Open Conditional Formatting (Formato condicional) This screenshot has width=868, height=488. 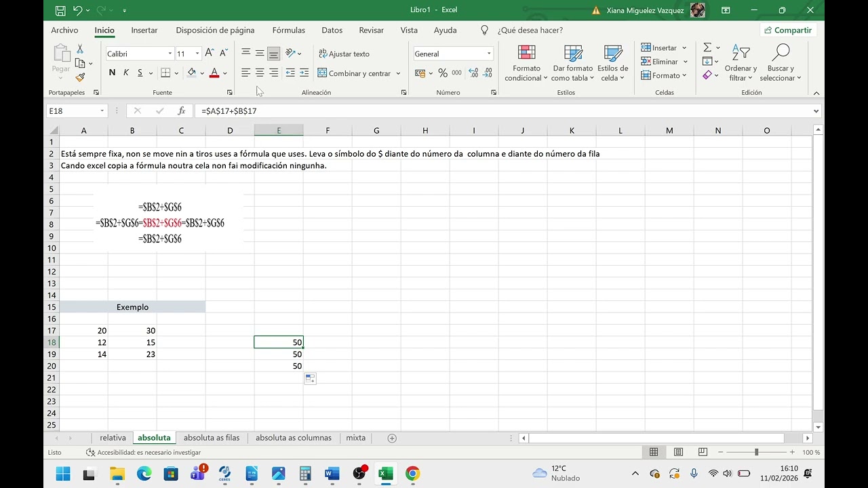coord(526,63)
